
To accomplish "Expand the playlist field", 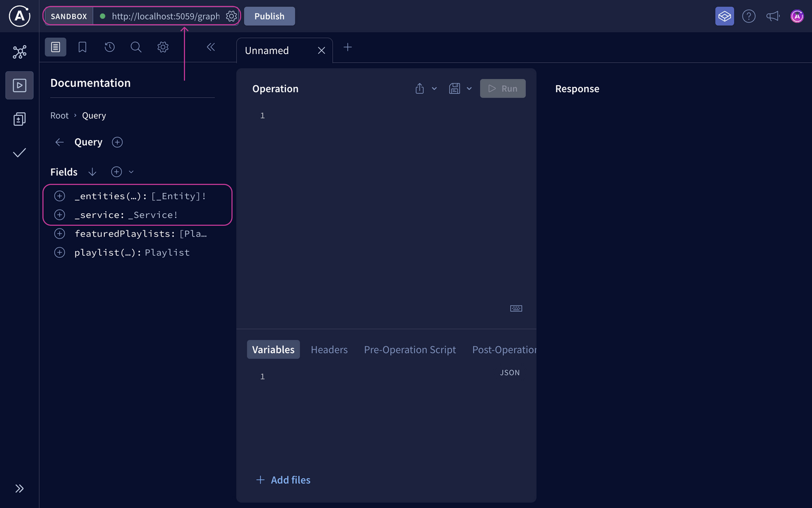I will (59, 252).
